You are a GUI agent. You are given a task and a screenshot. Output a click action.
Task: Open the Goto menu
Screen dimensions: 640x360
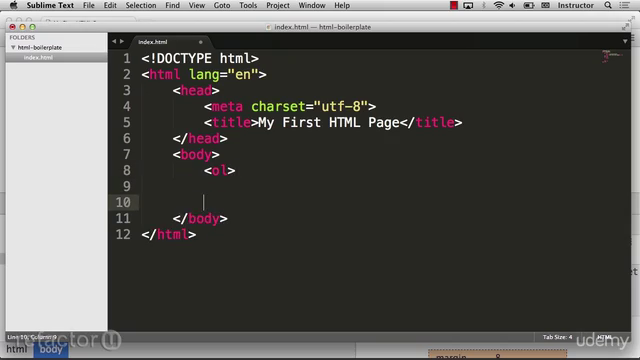point(222,5)
